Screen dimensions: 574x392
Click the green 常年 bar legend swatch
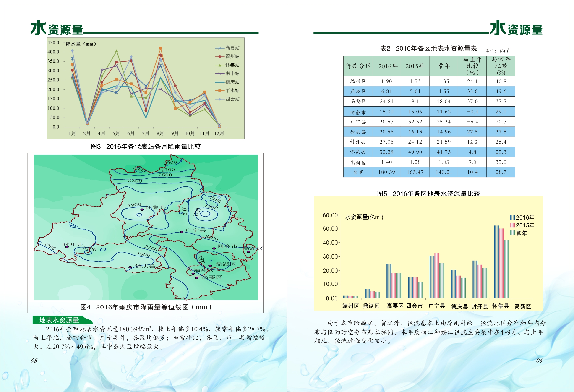[512, 233]
